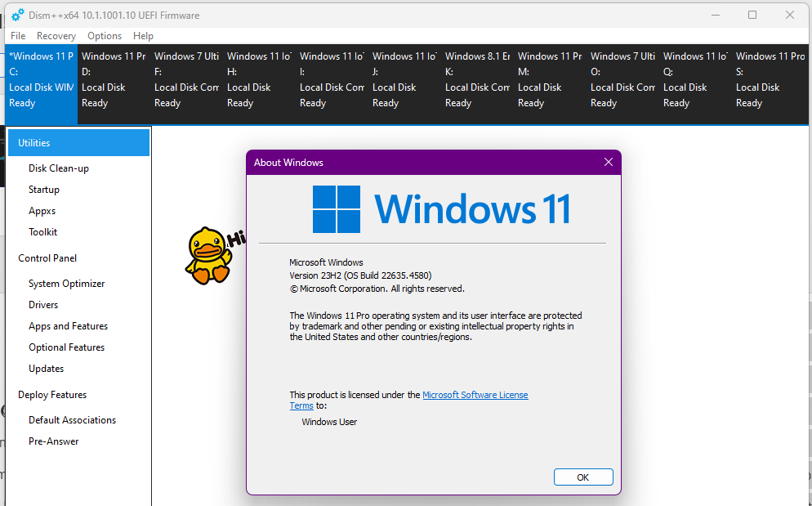
Task: Open the File menu
Action: click(x=18, y=36)
